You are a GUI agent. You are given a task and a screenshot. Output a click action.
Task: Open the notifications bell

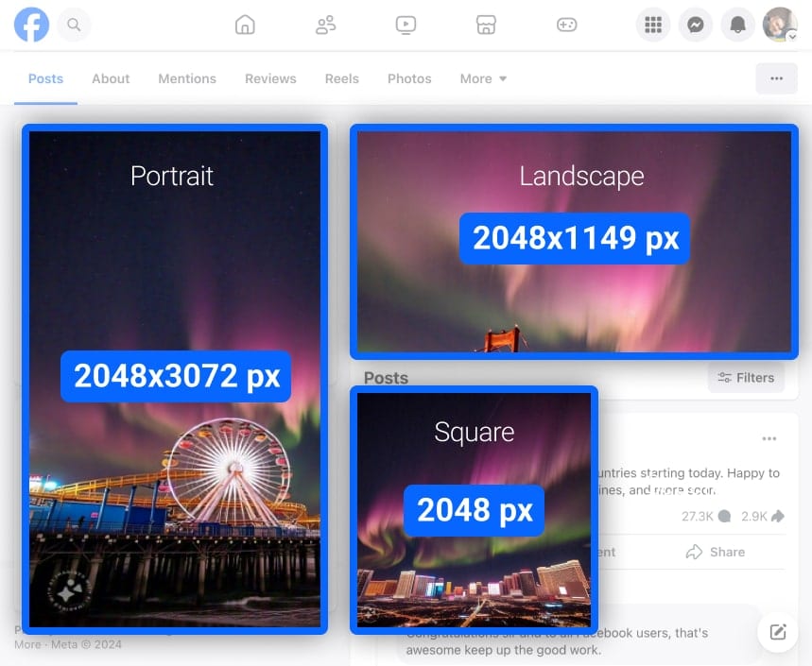(737, 25)
